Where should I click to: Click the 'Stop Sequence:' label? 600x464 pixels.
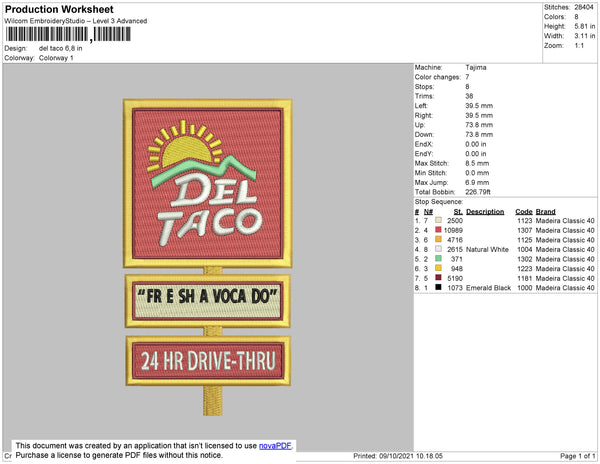(x=439, y=202)
